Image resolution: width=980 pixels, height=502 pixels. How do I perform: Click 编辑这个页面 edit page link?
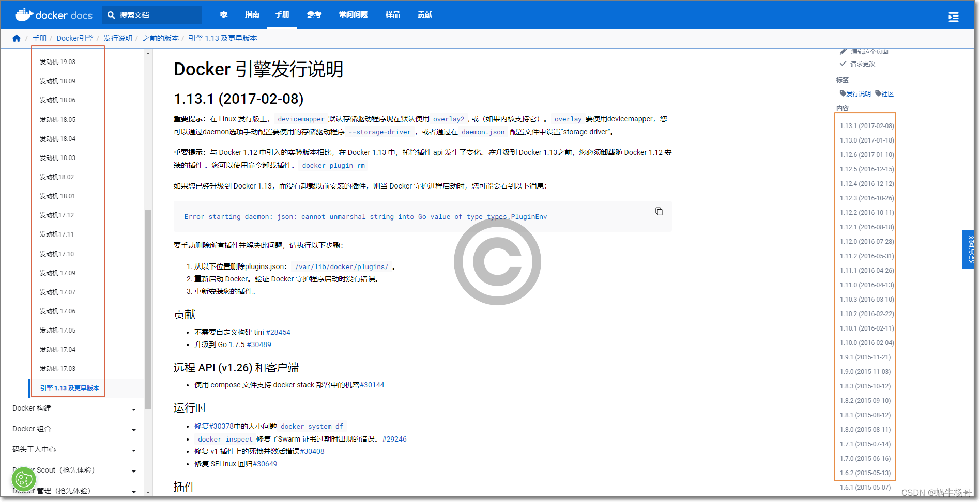pyautogui.click(x=870, y=51)
